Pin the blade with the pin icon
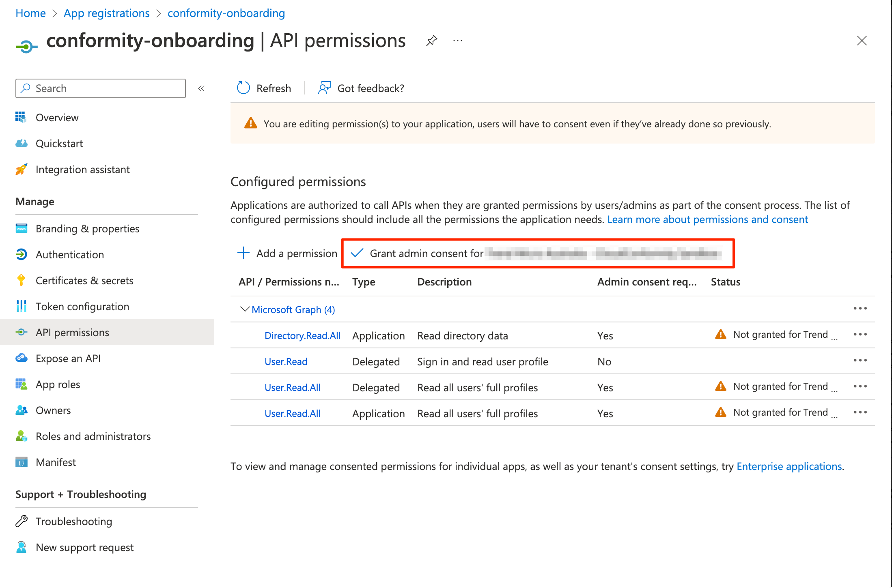 (431, 41)
